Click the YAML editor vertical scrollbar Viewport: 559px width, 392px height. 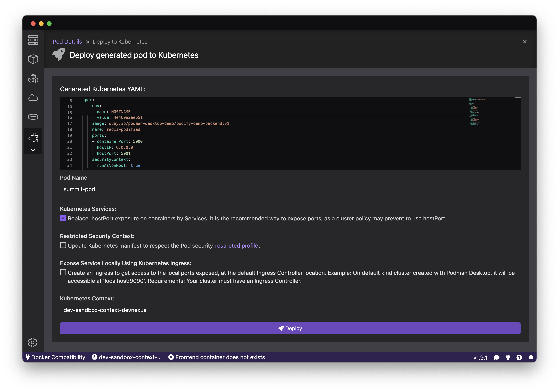pos(518,133)
